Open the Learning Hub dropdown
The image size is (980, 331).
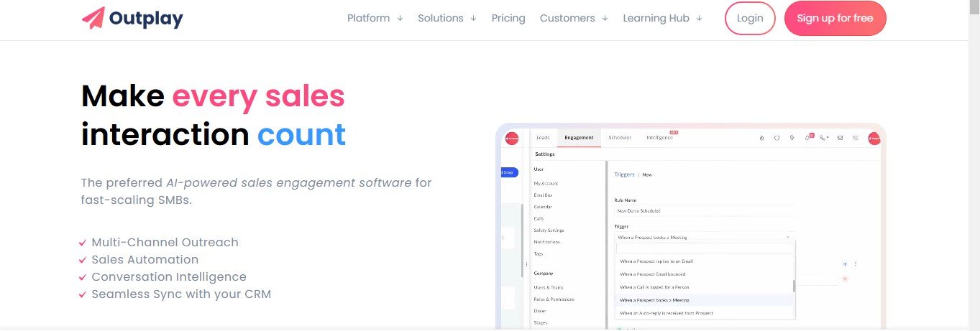[x=662, y=18]
